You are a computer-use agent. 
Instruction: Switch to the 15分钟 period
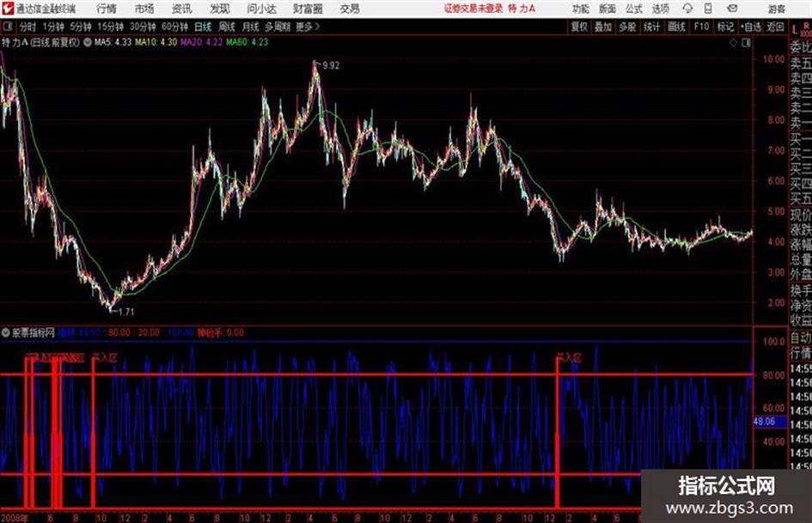[110, 27]
